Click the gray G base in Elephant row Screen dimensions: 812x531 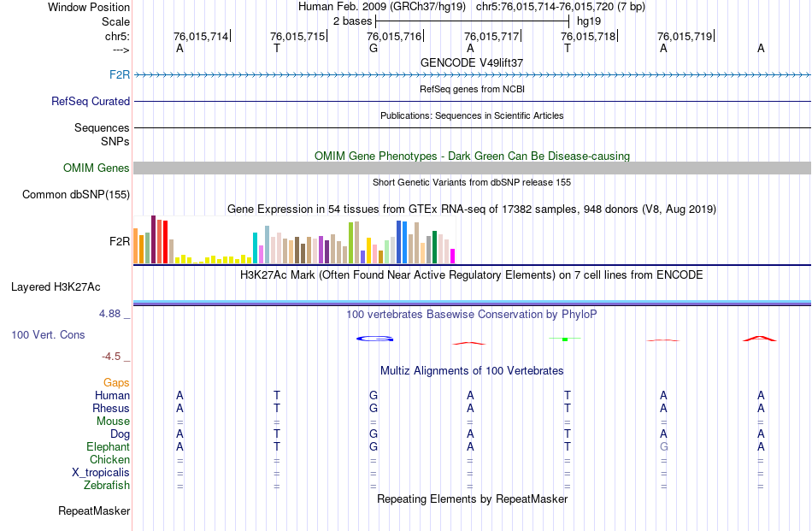664,446
